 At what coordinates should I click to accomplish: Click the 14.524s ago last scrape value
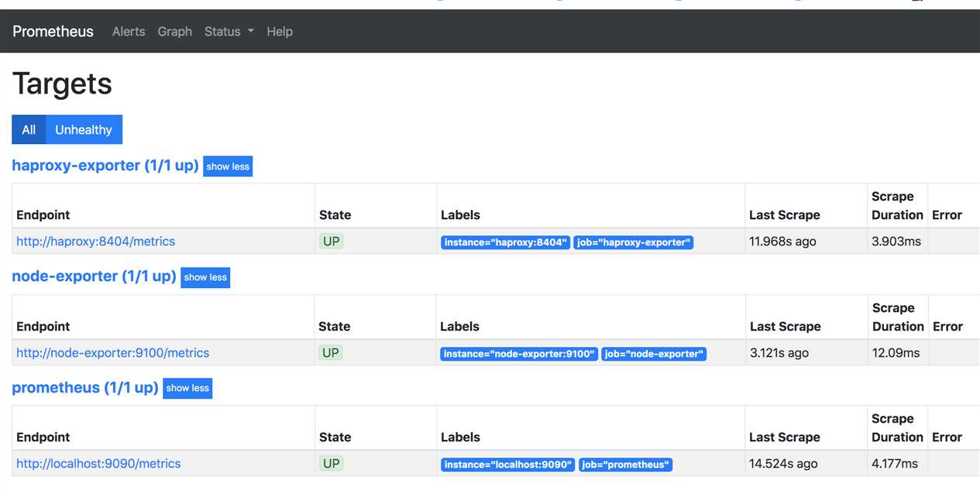click(783, 464)
